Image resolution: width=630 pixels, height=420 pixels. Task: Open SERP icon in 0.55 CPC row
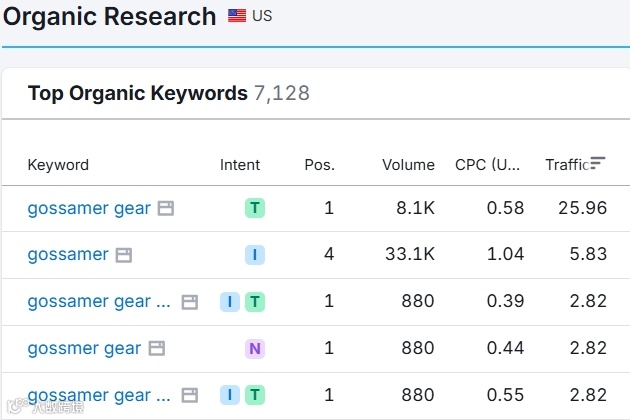click(190, 395)
